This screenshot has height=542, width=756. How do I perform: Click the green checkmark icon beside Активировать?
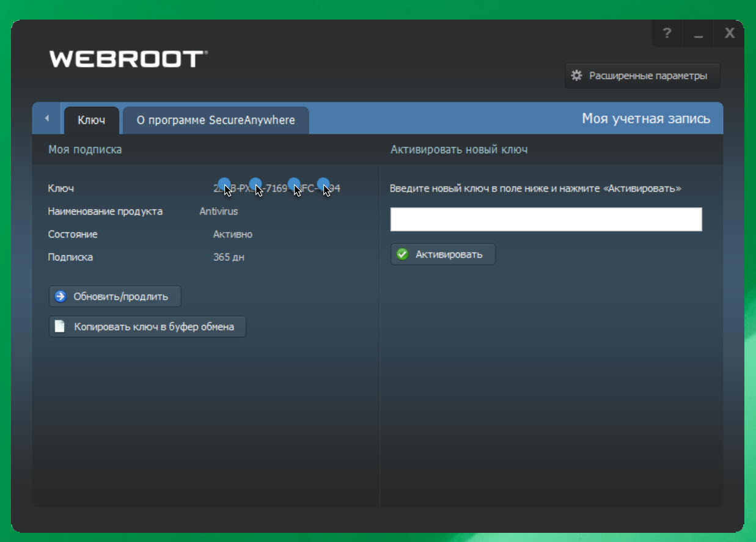tap(402, 254)
